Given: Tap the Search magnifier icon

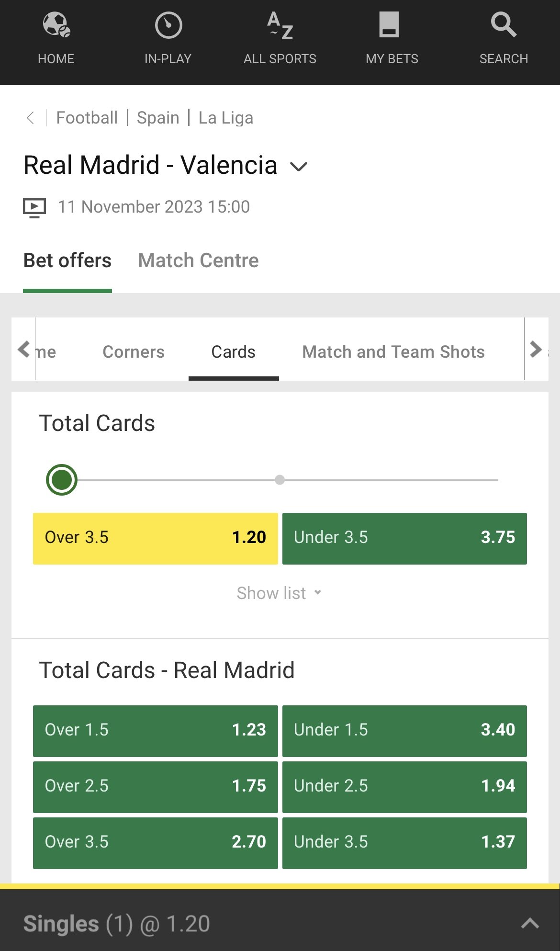Looking at the screenshot, I should pyautogui.click(x=504, y=25).
